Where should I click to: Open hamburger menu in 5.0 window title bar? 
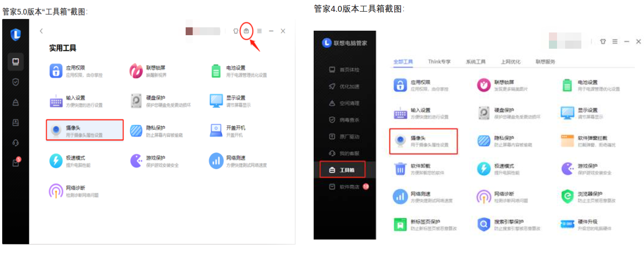(x=259, y=31)
